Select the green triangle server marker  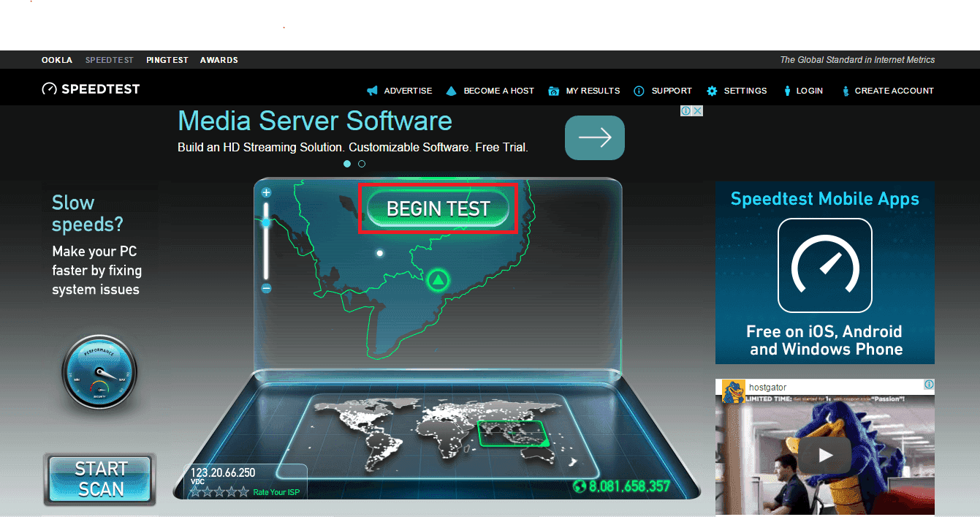coord(438,279)
